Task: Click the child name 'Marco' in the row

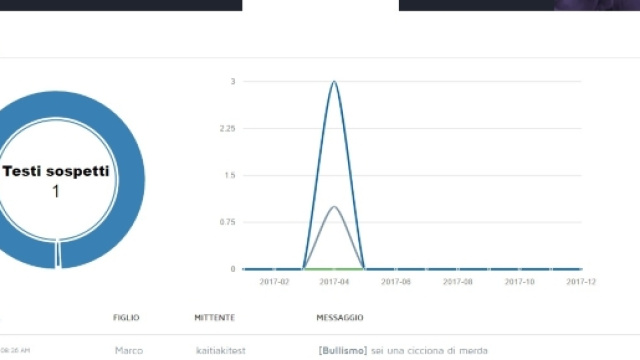Action: click(129, 351)
